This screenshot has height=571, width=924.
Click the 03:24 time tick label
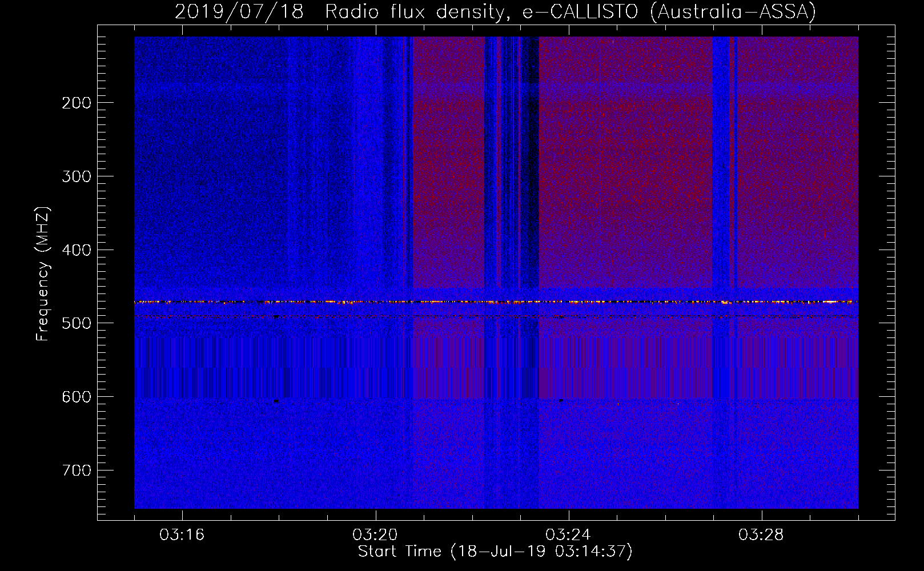568,535
